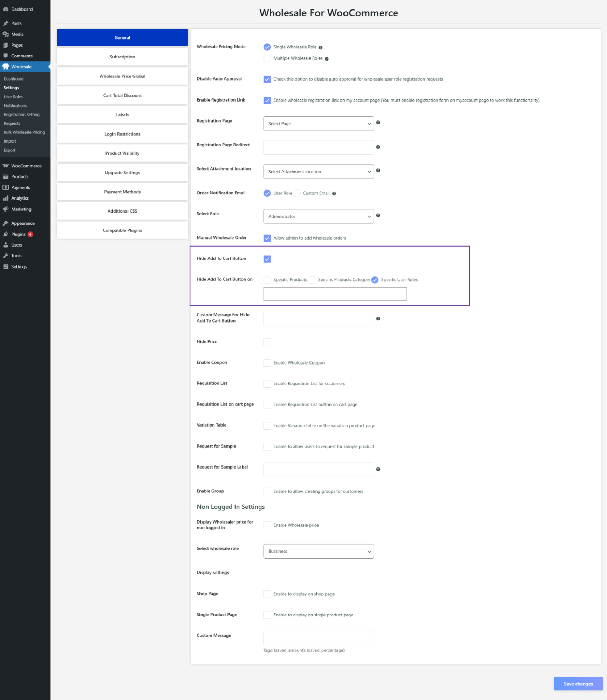Check Enable Variation table checkbox
Viewport: 607px width, 700px height.
pyautogui.click(x=267, y=426)
